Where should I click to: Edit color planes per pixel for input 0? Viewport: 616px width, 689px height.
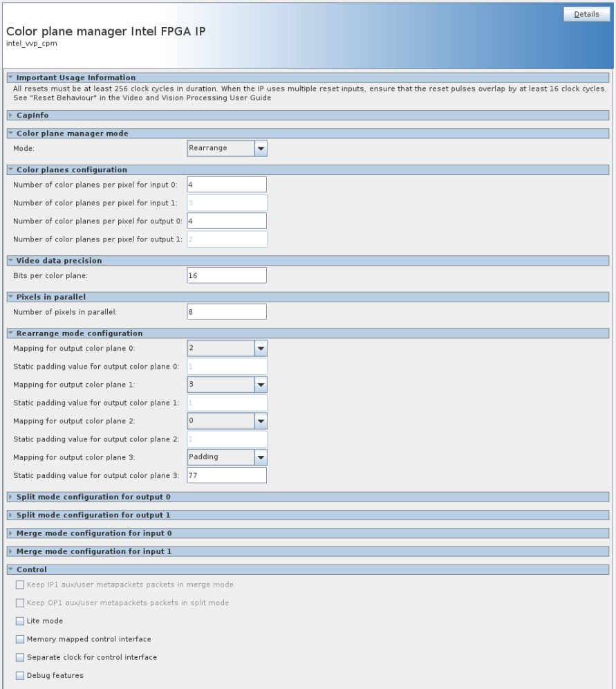(227, 185)
